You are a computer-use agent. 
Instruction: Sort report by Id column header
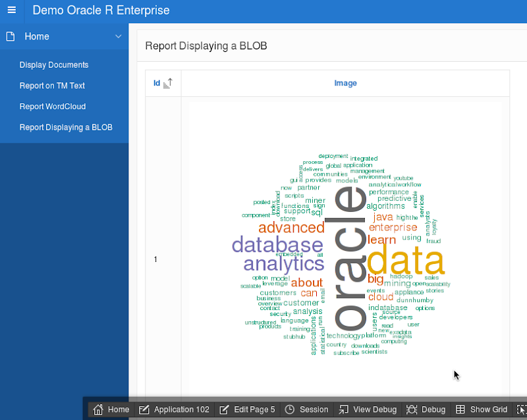157,83
